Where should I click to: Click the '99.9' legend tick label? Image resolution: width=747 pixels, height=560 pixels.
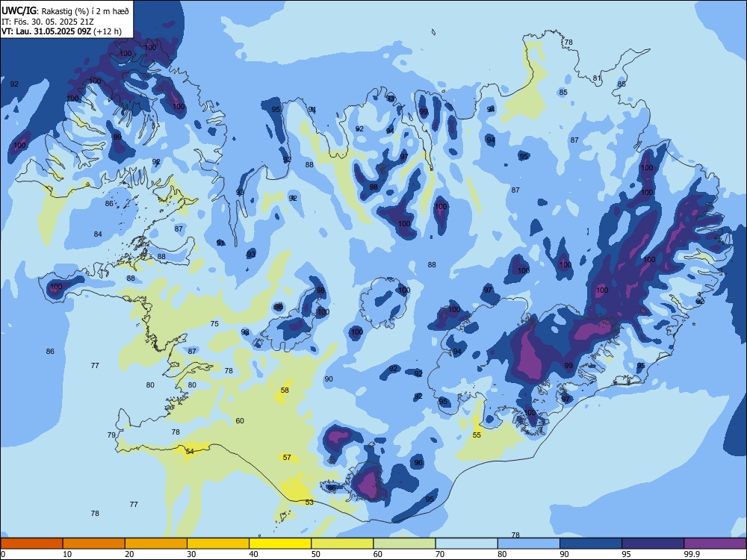tap(691, 554)
